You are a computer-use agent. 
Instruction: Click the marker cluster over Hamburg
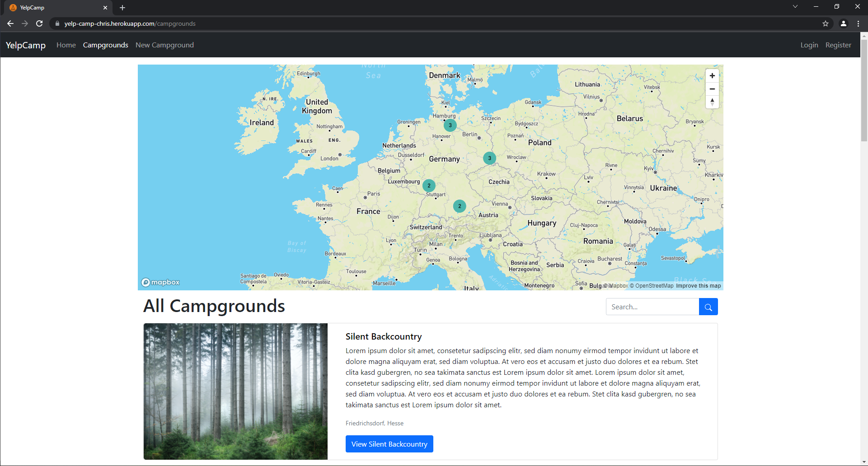tap(450, 125)
